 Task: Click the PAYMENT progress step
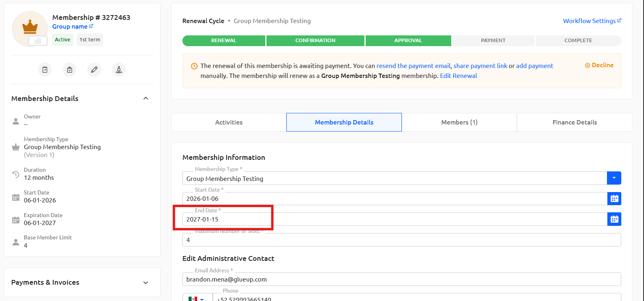click(493, 41)
